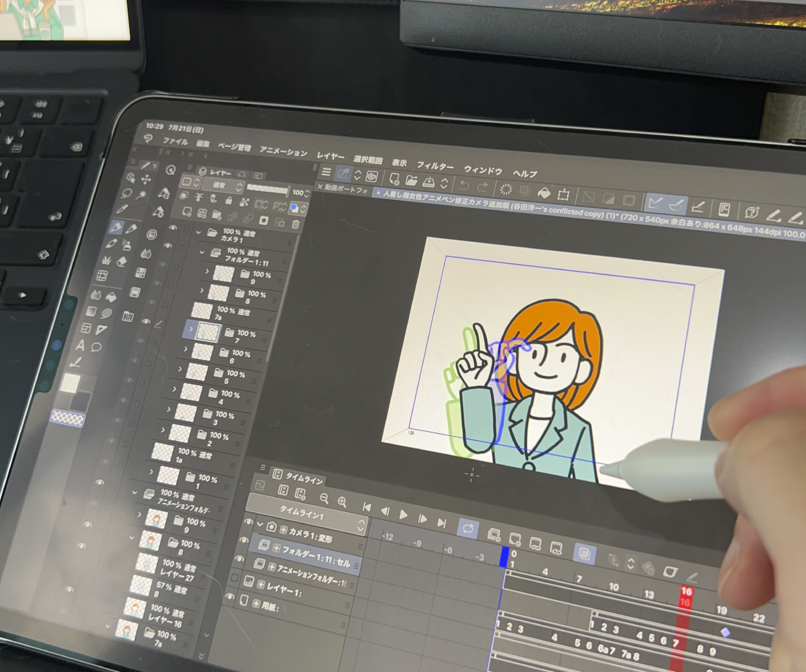806x672 pixels.
Task: Toggle visibility eye of カメラ 1 layer
Action: click(173, 228)
